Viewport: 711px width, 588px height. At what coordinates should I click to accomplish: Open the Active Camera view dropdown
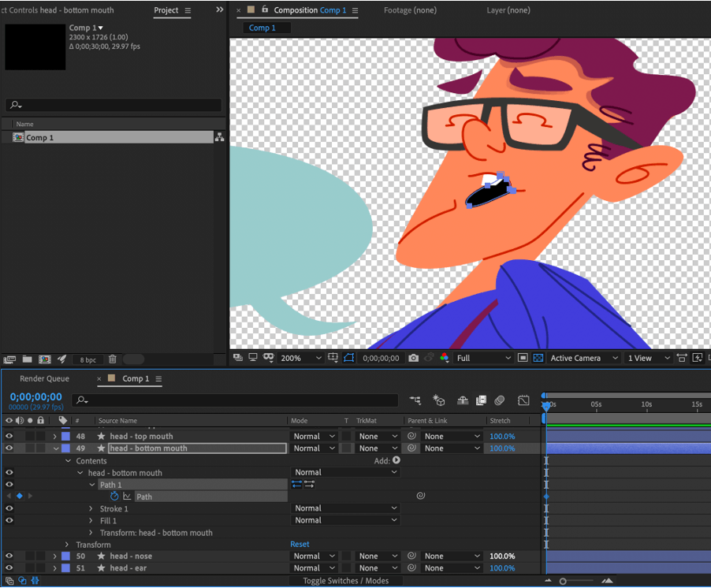coord(583,358)
